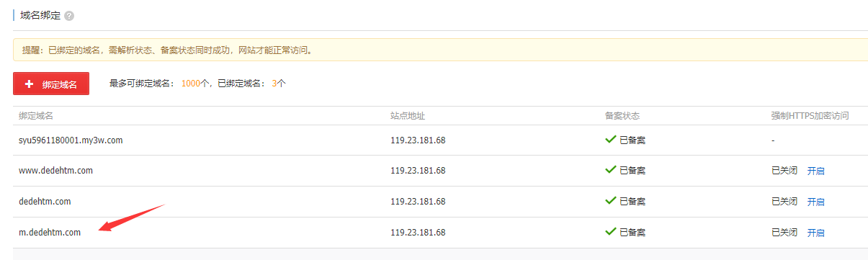Screen dimensions: 868x260
Task: Click the 绑定域名 column header
Action: pyautogui.click(x=36, y=116)
